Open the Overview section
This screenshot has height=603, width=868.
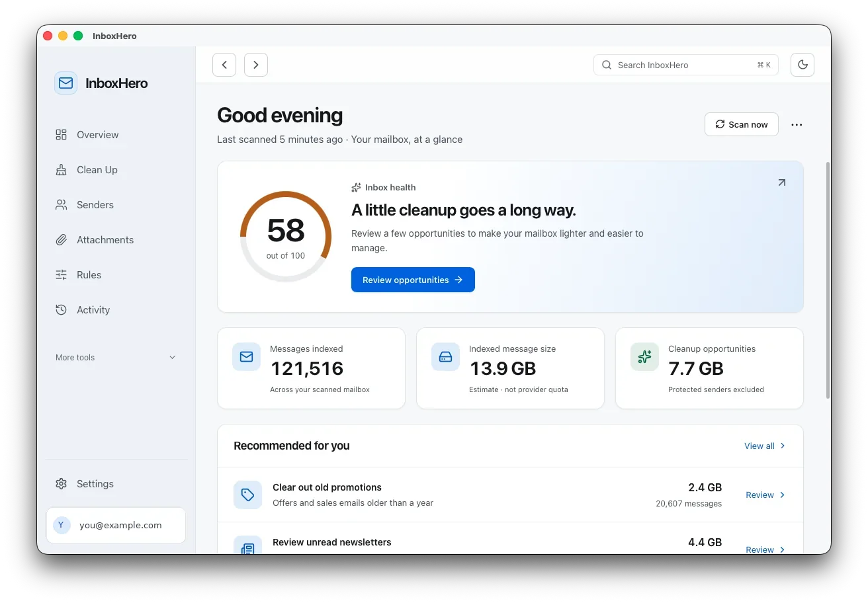pyautogui.click(x=116, y=135)
